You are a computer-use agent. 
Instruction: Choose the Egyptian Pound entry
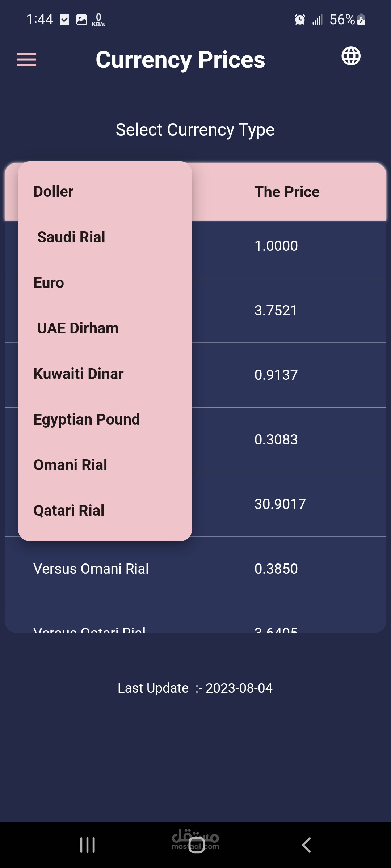coord(105,420)
